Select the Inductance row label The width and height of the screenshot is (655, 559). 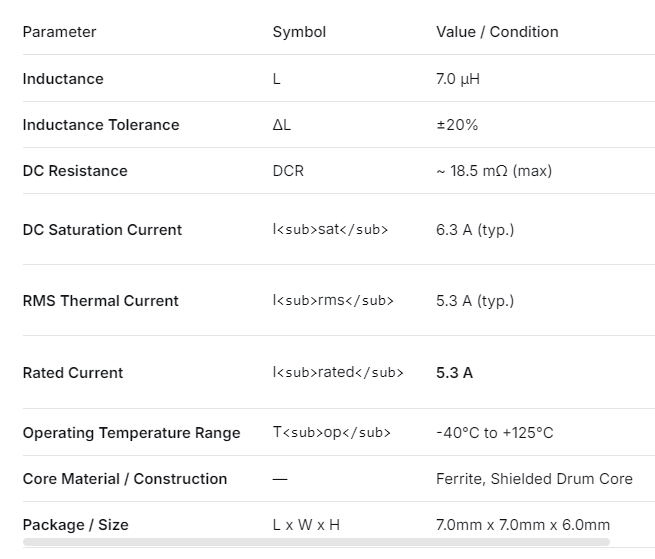(63, 79)
